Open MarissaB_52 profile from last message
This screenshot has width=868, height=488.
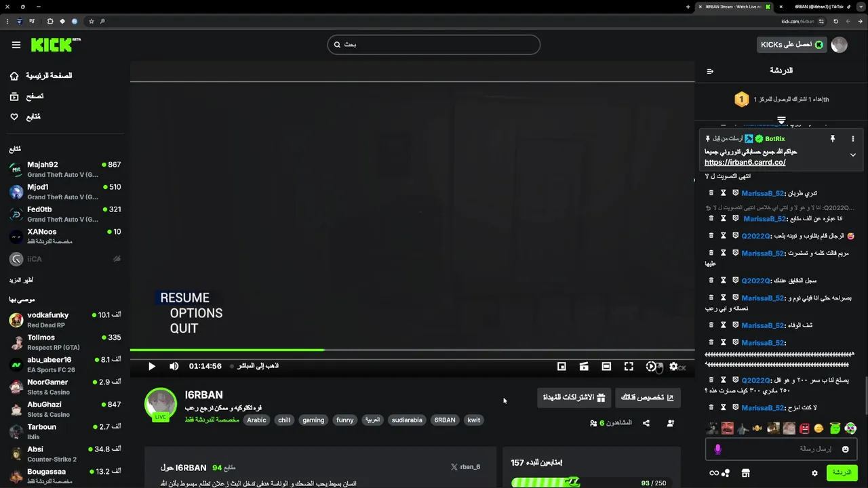coord(763,408)
